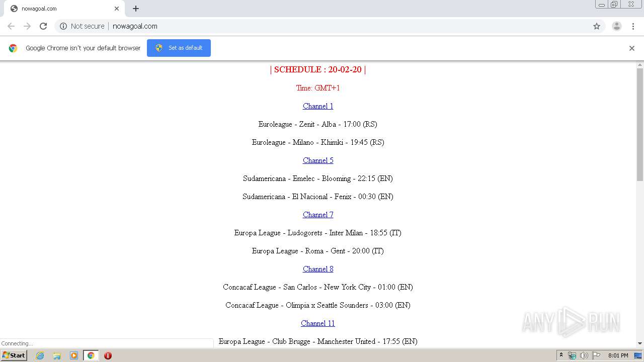Screen dimensions: 644x362
Task: Click the Show desktop button
Action: click(x=639, y=355)
